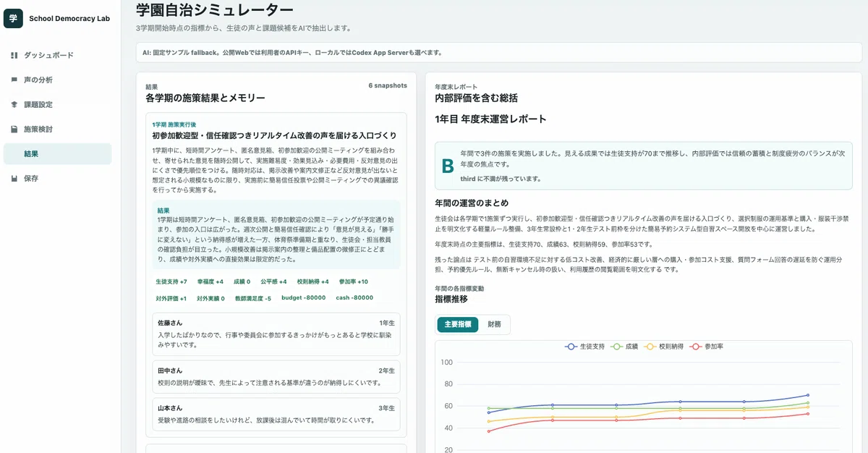
Task: Click the 佐藤さん 1年生 comment card
Action: point(276,334)
